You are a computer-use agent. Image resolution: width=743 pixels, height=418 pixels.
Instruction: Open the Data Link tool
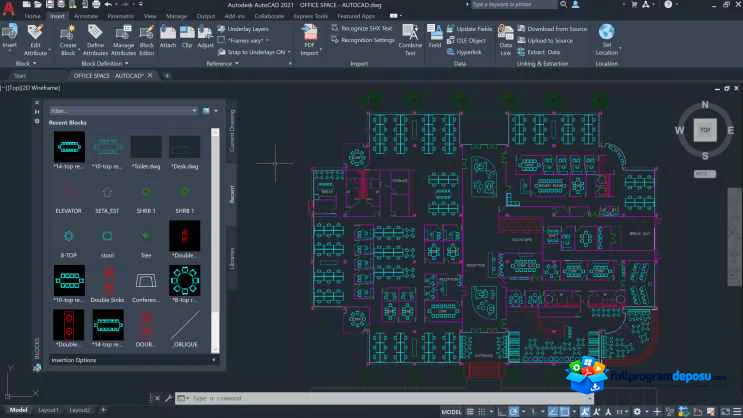tap(506, 40)
